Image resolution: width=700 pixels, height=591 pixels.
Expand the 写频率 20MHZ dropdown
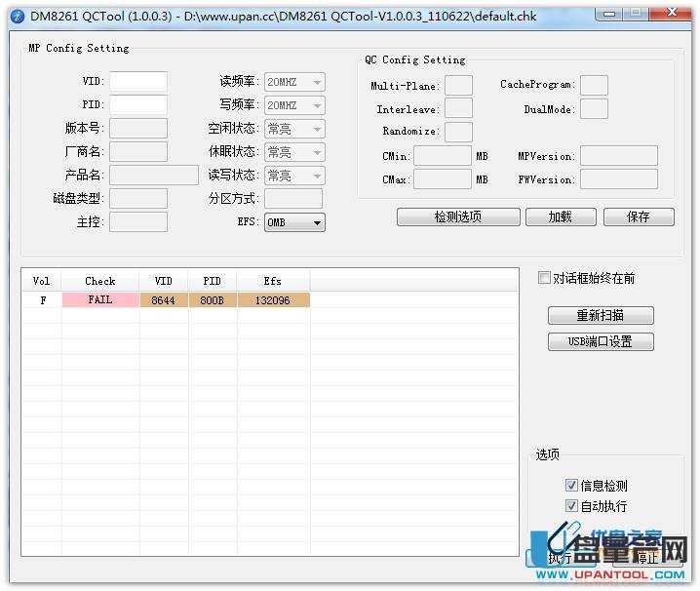(294, 105)
